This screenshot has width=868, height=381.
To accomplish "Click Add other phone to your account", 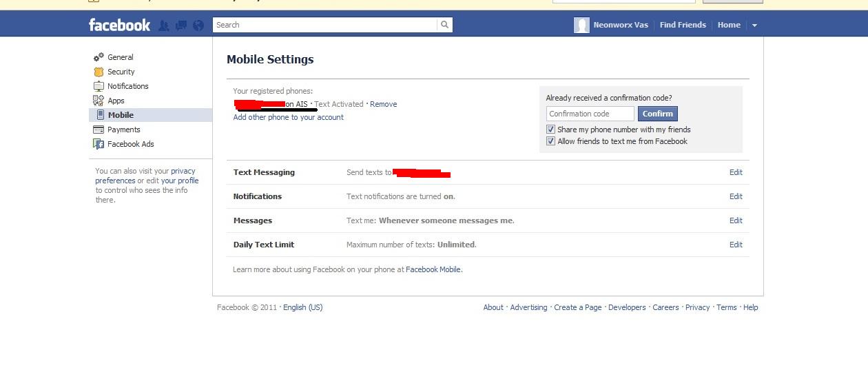I will point(288,117).
